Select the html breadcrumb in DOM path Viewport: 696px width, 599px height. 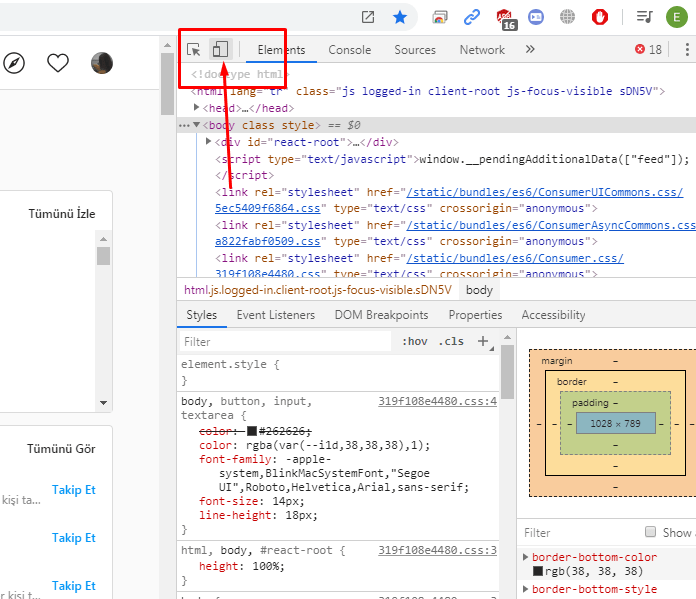317,290
